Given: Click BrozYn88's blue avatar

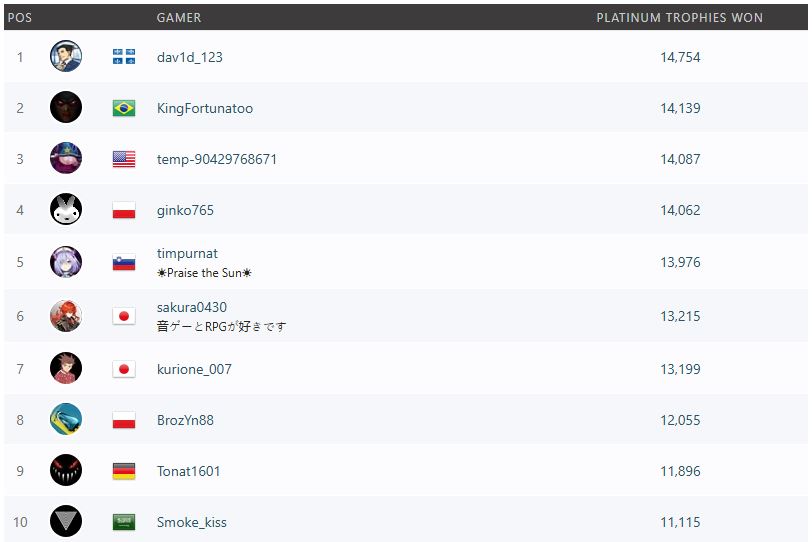Looking at the screenshot, I should (66, 419).
